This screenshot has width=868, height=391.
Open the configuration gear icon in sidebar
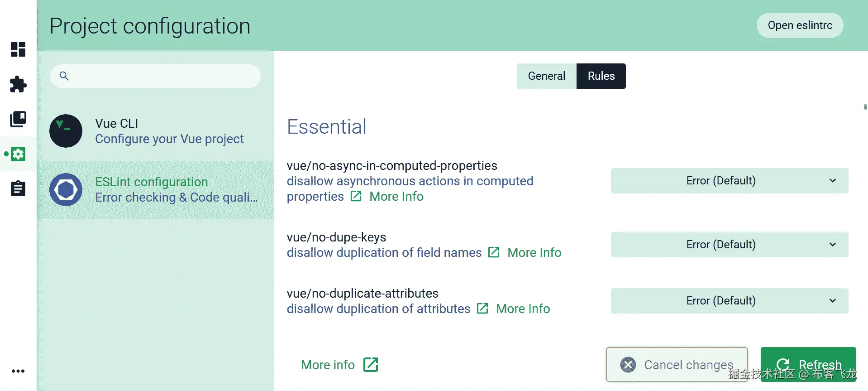point(18,154)
